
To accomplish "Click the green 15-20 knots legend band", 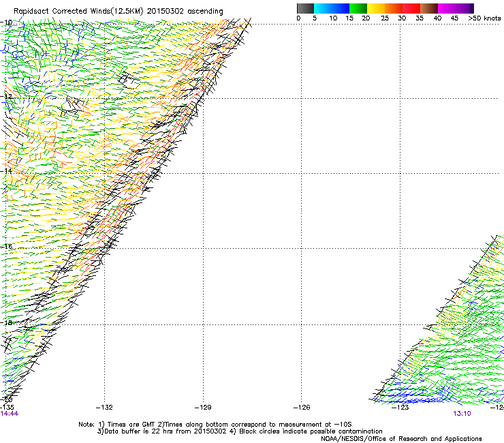I will tap(358, 8).
